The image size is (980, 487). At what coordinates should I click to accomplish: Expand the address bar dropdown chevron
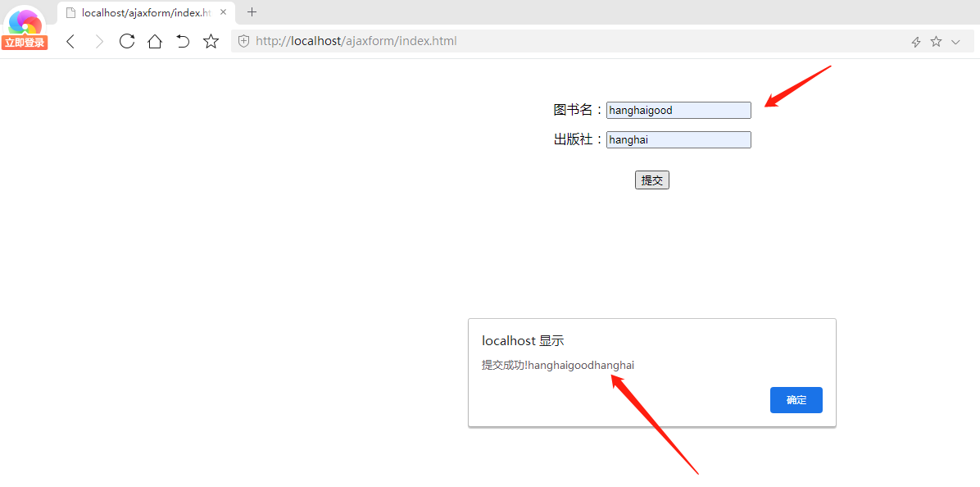pos(956,40)
